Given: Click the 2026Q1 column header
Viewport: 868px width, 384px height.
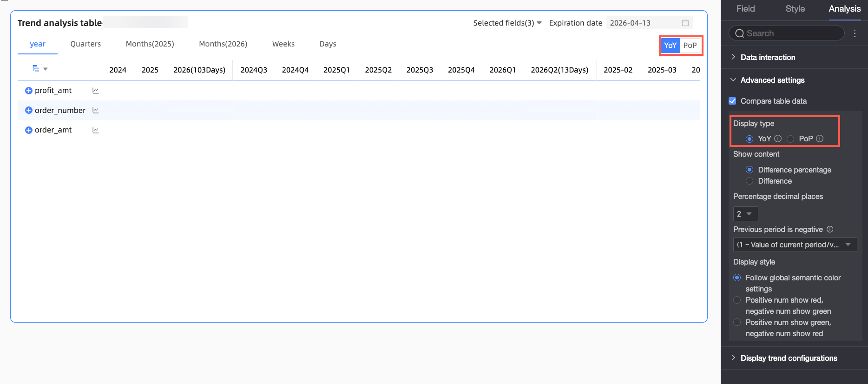Looking at the screenshot, I should tap(502, 70).
